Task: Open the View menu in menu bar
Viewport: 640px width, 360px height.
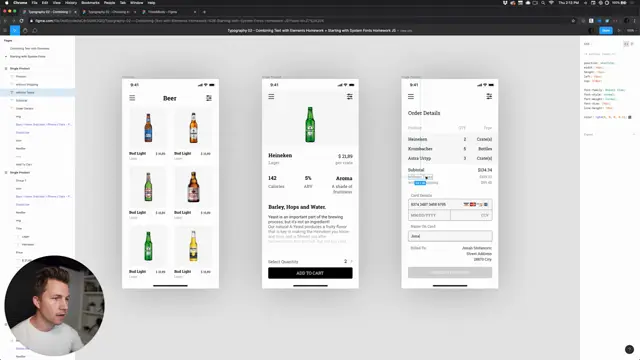Action: point(57,2)
